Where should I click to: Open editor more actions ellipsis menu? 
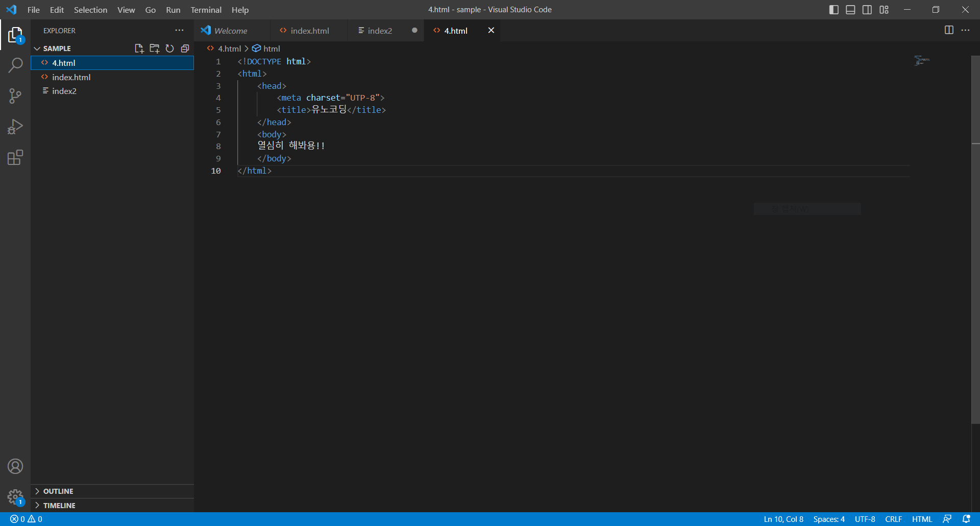pos(965,30)
